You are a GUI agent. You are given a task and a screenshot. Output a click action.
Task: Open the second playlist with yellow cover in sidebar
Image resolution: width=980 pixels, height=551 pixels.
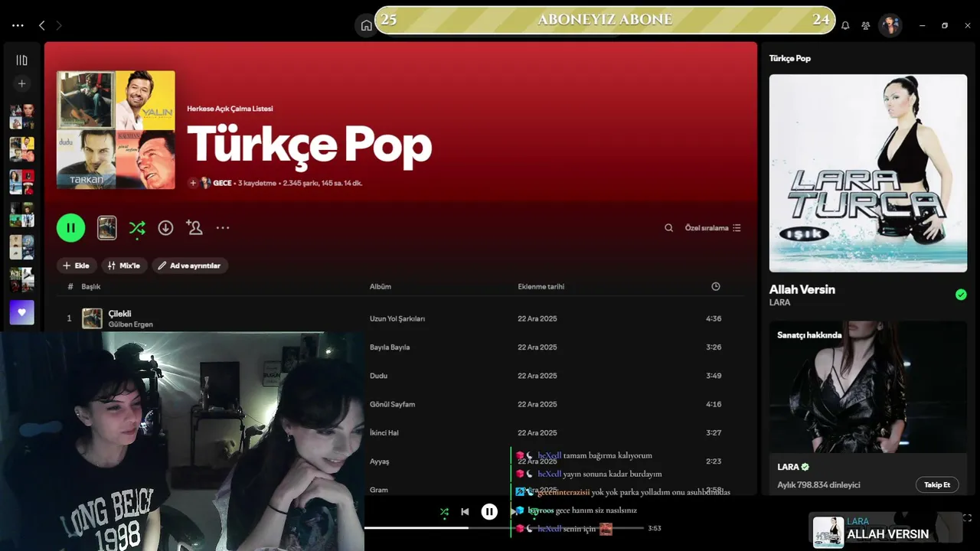21,149
